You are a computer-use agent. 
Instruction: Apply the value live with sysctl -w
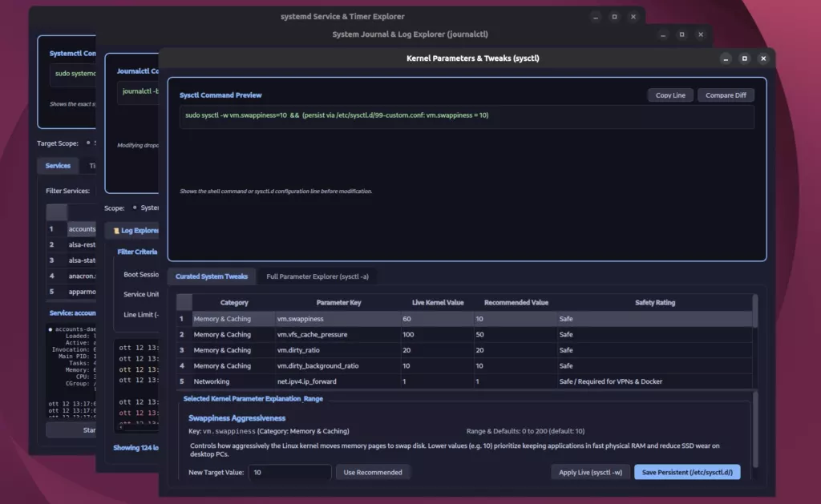click(x=591, y=472)
